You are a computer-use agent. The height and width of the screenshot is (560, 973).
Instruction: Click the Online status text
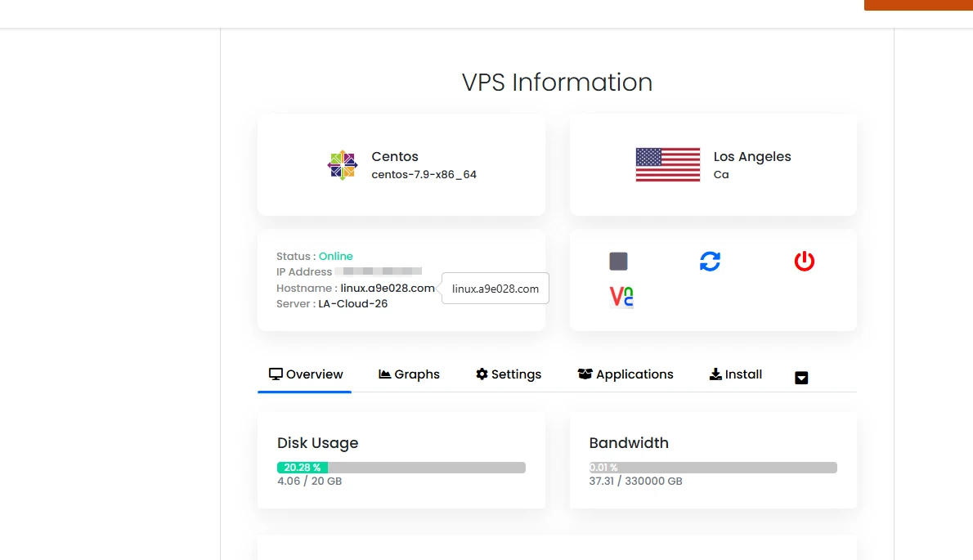336,256
